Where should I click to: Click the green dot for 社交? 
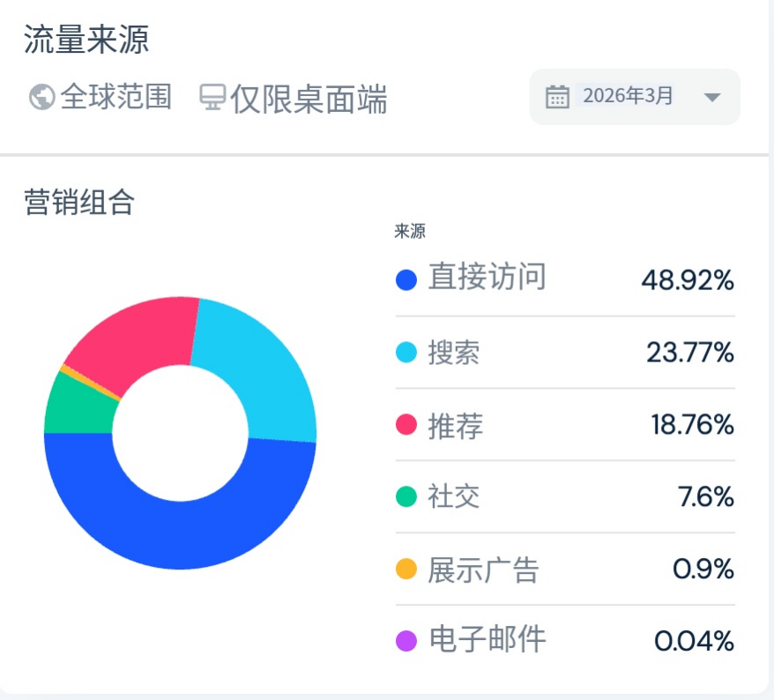click(x=406, y=496)
